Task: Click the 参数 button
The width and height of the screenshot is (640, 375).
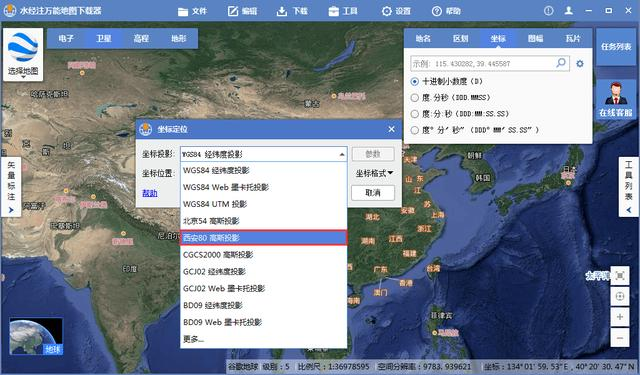Action: pyautogui.click(x=373, y=154)
